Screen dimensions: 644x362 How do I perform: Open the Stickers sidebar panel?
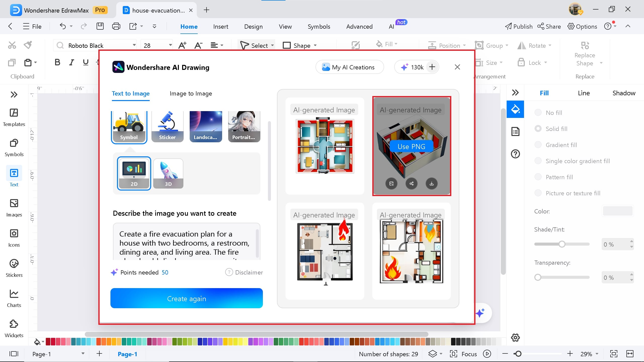[x=14, y=268]
